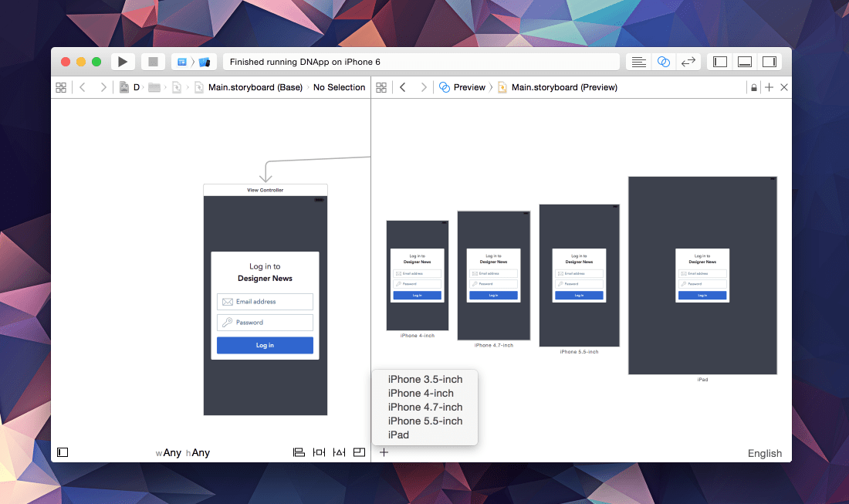
Task: Close the Preview assistant editor
Action: [x=784, y=87]
